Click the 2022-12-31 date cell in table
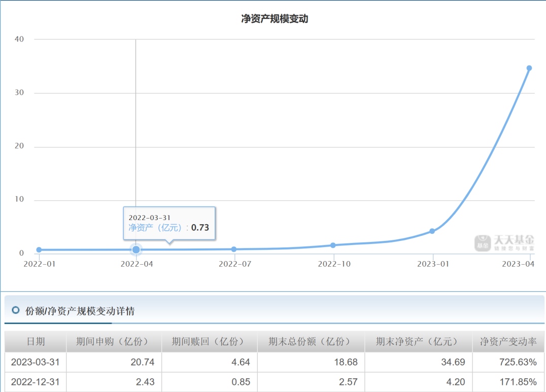This screenshot has width=546, height=392. pos(36,382)
